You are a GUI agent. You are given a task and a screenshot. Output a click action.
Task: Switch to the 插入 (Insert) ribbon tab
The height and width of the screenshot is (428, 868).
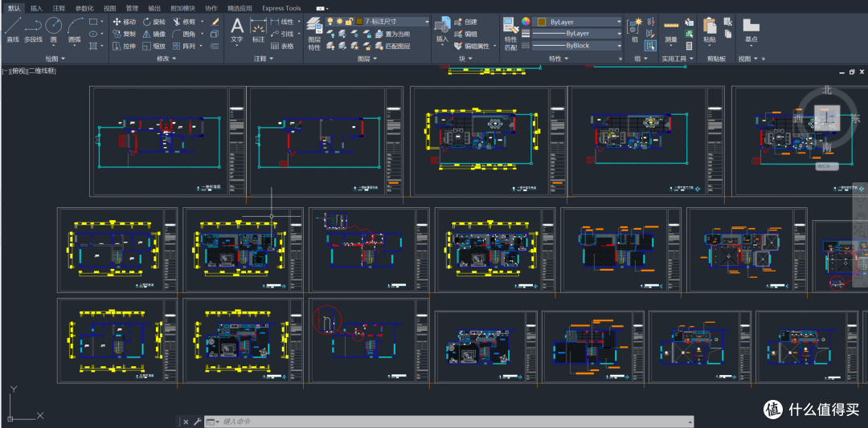pos(36,8)
